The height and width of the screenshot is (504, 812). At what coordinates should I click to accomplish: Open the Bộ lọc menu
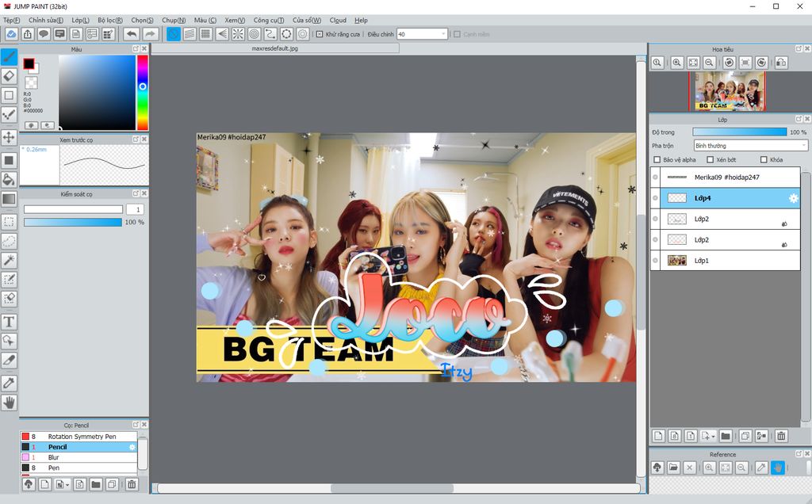(x=110, y=20)
